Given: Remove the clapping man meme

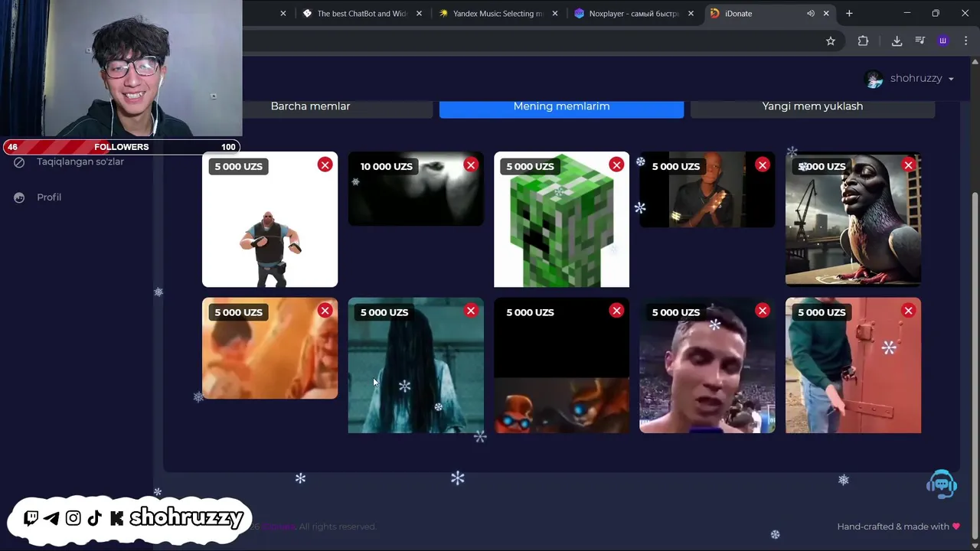Looking at the screenshot, I should (x=763, y=165).
